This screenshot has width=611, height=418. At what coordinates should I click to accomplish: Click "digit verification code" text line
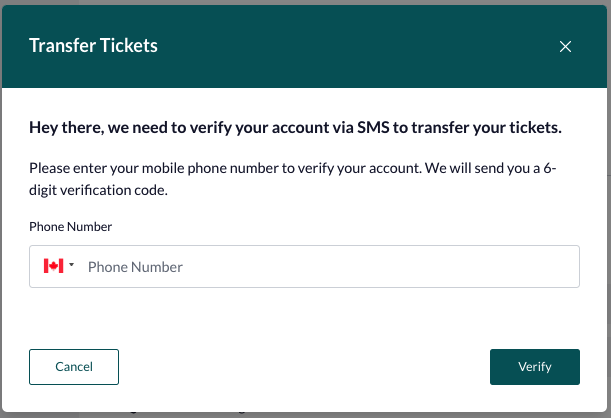tap(98, 190)
